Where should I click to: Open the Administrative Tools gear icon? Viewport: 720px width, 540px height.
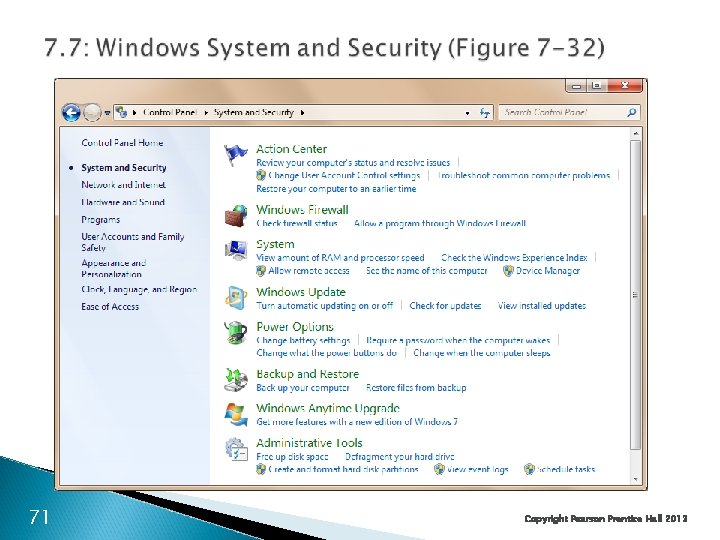(x=236, y=449)
